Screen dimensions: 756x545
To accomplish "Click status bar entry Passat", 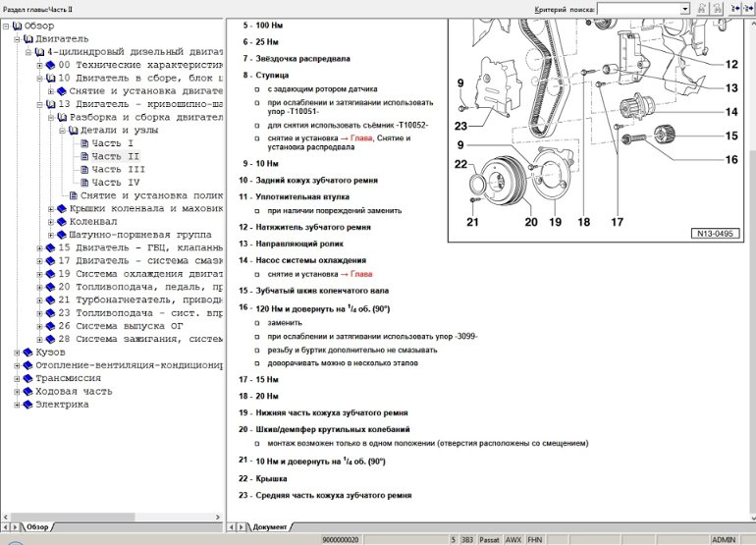I will click(x=489, y=540).
